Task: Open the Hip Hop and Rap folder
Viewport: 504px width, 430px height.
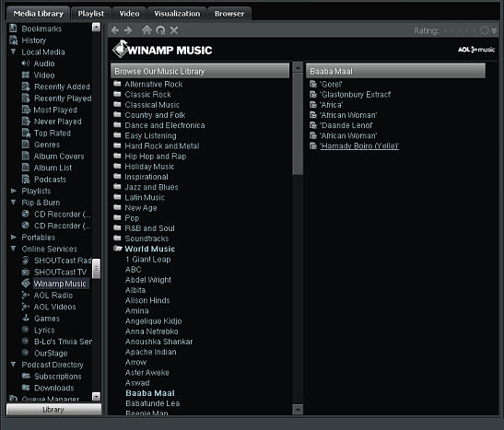Action: point(155,157)
